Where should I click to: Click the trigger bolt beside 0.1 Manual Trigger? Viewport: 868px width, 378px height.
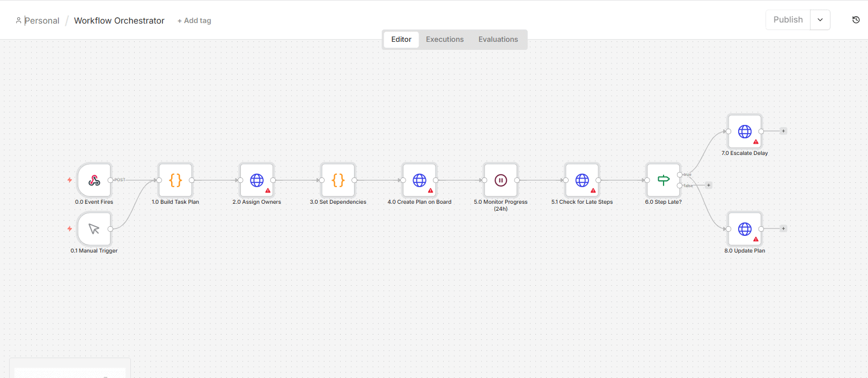pyautogui.click(x=70, y=229)
